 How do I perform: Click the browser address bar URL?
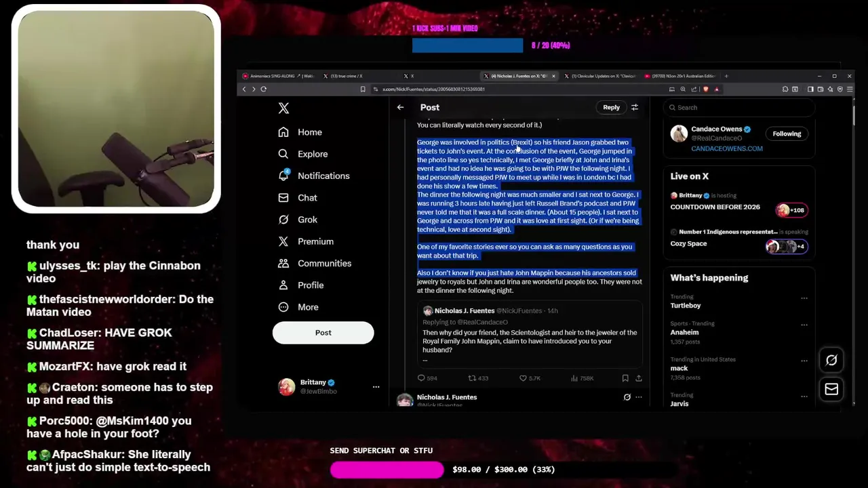tap(433, 89)
